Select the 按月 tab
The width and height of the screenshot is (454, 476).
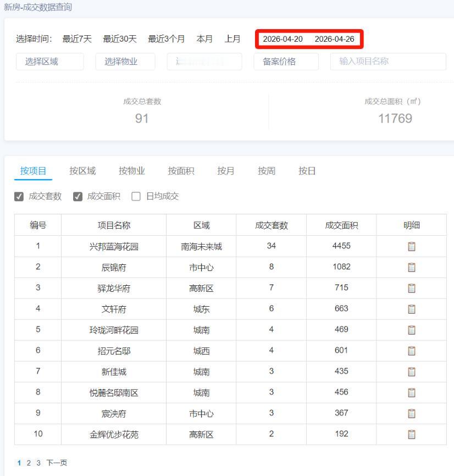point(225,171)
